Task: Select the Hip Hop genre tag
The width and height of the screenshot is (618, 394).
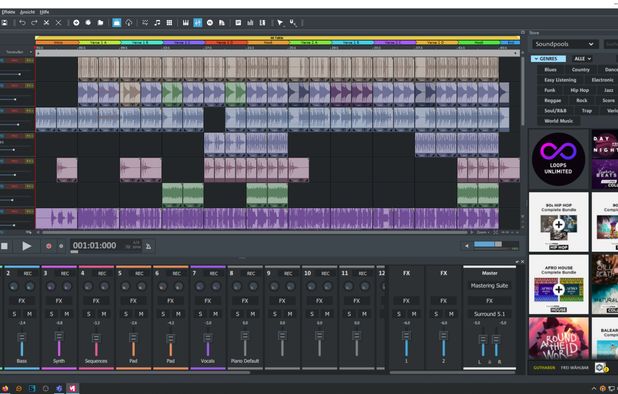Action: pos(579,90)
